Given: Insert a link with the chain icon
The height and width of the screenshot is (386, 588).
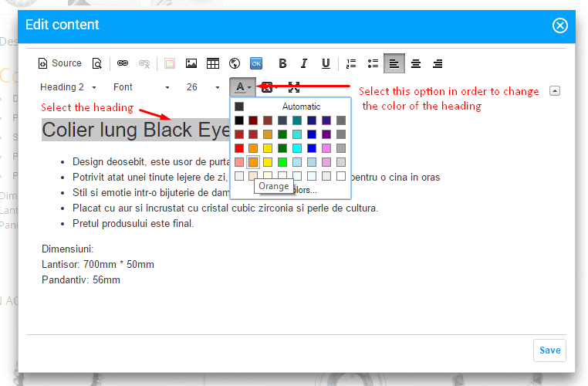Looking at the screenshot, I should point(123,63).
